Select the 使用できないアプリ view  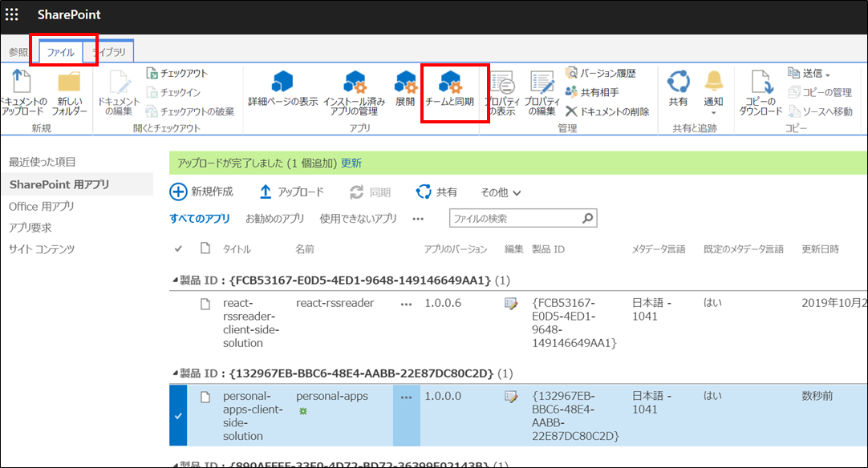click(358, 219)
